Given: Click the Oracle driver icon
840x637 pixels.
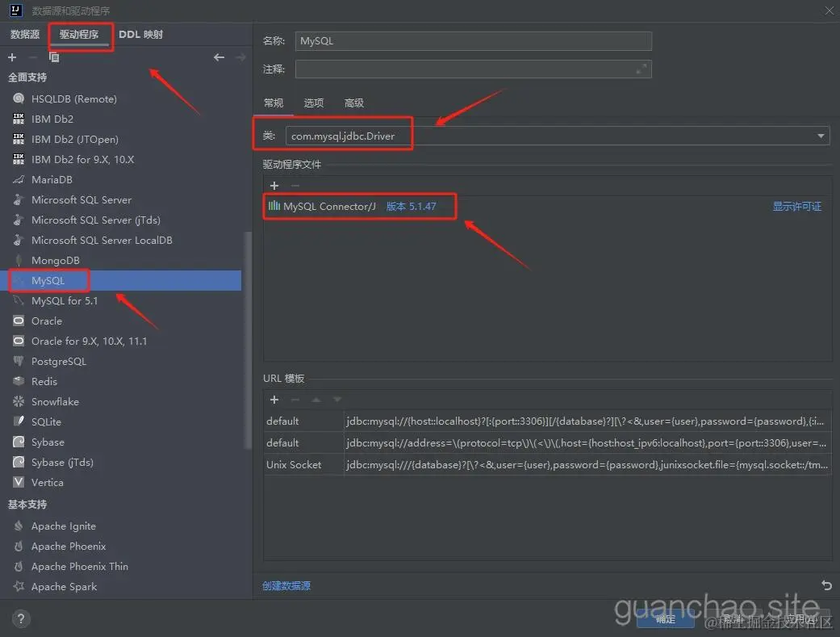Looking at the screenshot, I should pyautogui.click(x=19, y=321).
